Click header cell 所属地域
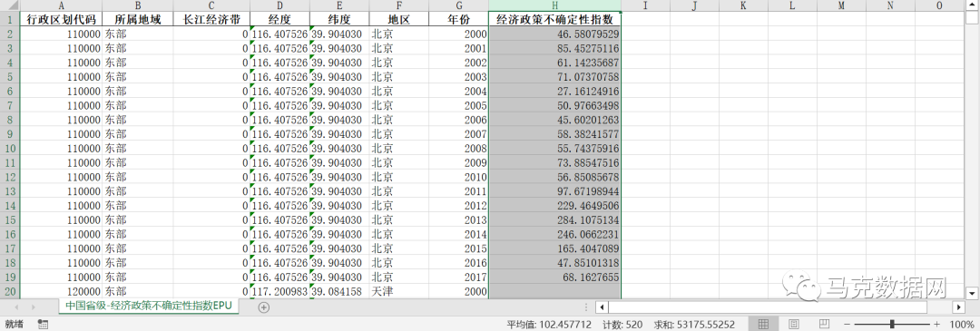The width and height of the screenshot is (980, 331). tap(138, 19)
